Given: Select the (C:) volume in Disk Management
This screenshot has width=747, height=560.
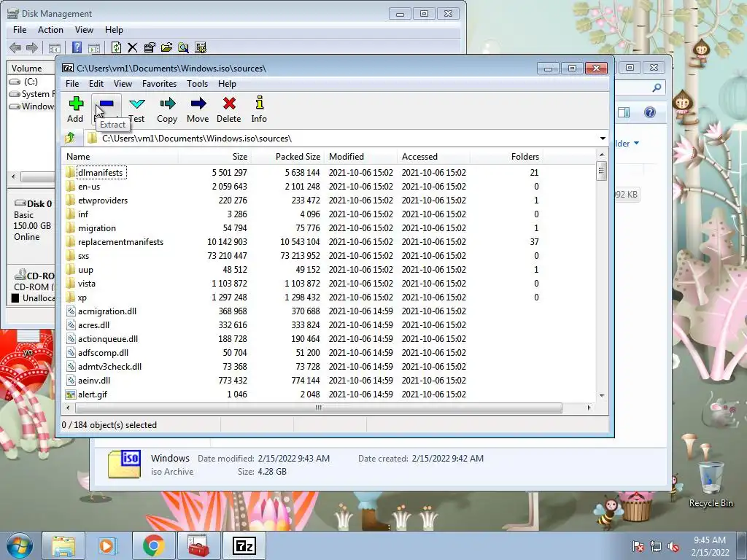Looking at the screenshot, I should tap(31, 82).
